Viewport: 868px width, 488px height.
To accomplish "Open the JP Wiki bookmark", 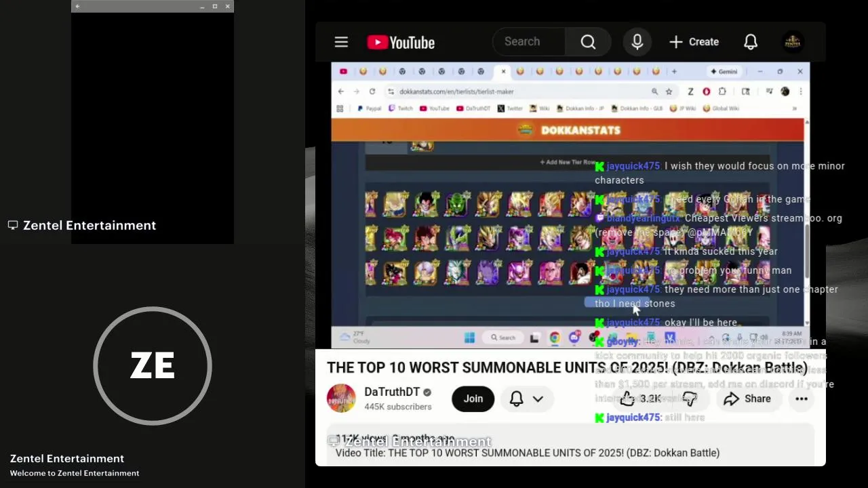I will tap(684, 108).
